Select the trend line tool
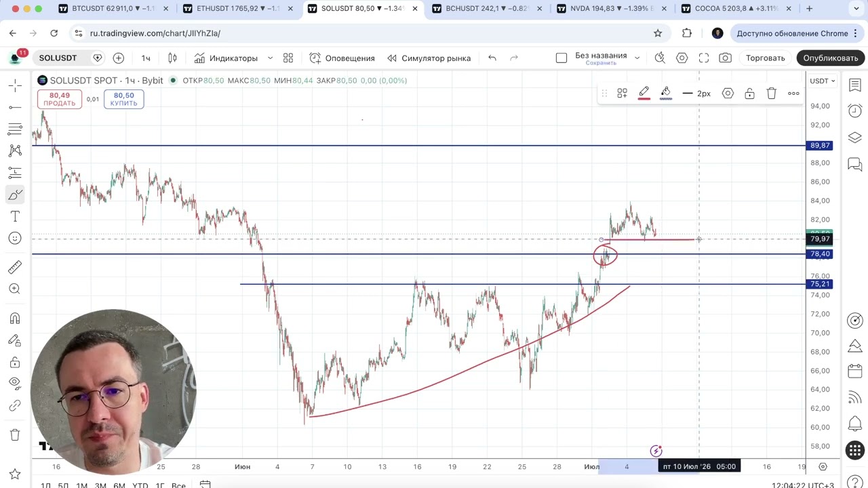The height and width of the screenshot is (488, 868). click(x=15, y=107)
